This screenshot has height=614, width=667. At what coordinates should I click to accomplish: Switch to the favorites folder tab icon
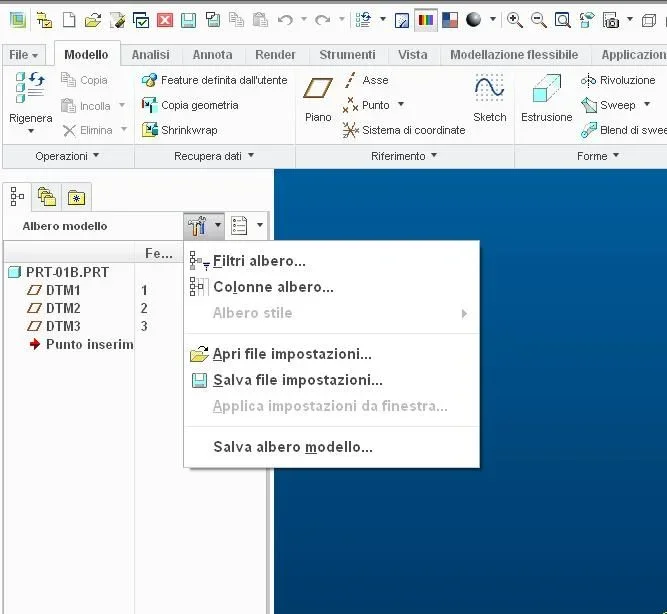coord(77,197)
